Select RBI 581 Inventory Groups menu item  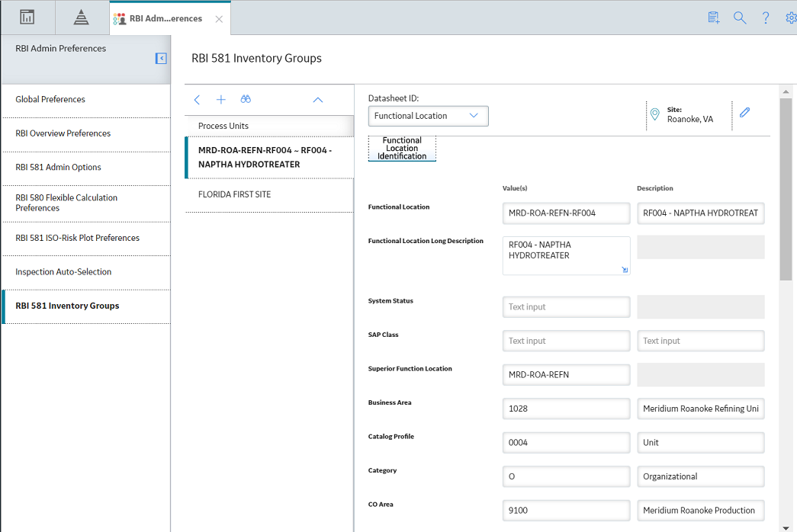point(86,306)
